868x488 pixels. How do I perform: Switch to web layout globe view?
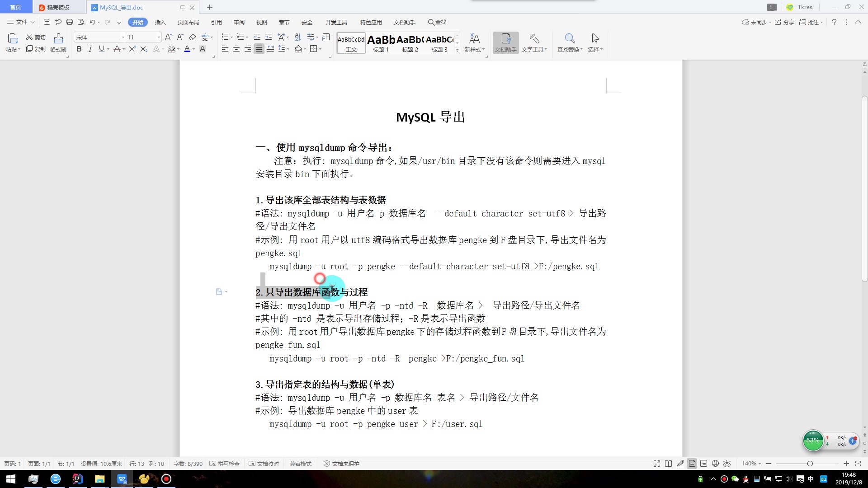click(x=715, y=464)
